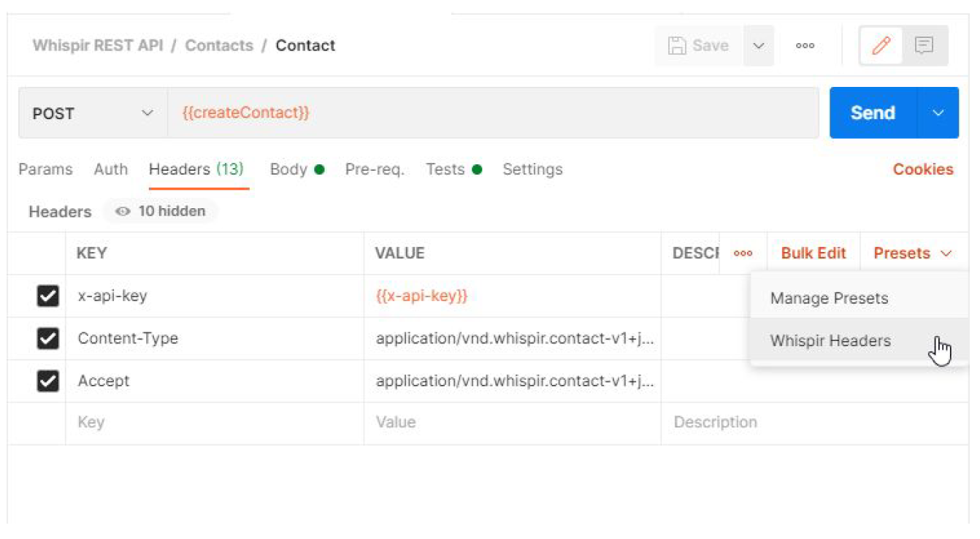This screenshot has height=539, width=980.
Task: Click the three-dot menu beside Save
Action: [x=805, y=46]
